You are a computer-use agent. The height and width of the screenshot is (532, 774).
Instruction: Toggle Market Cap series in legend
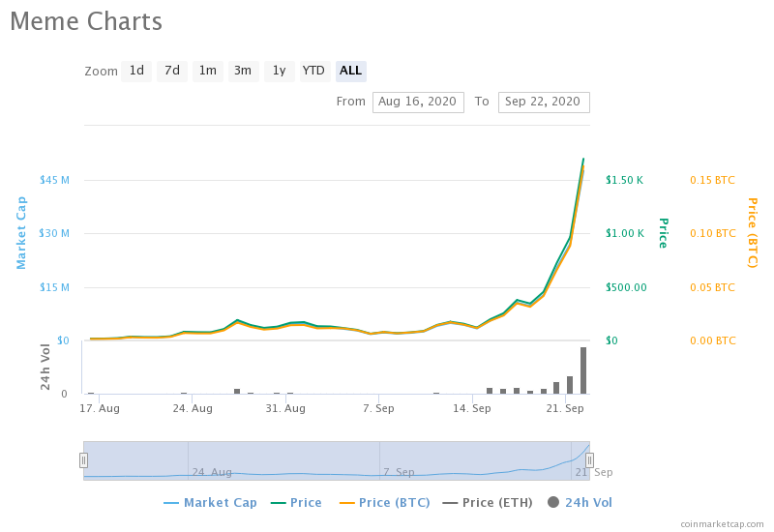point(211,503)
